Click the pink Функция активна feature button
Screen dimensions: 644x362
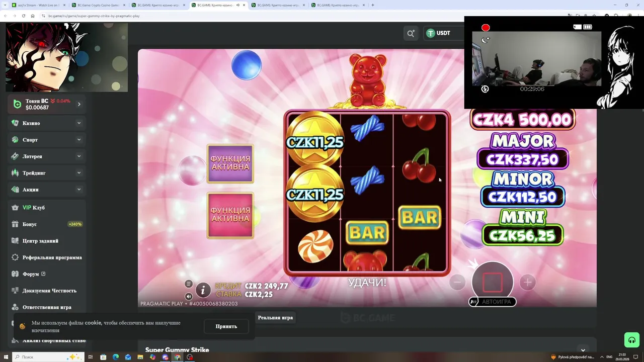[x=230, y=215]
